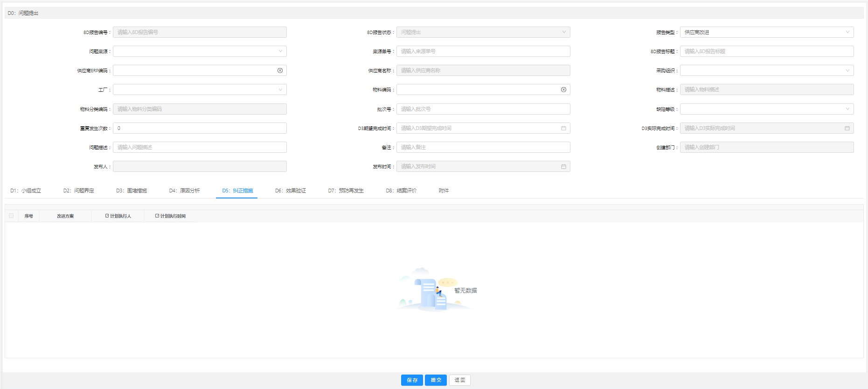
Task: Click edit icon beside 计划执行人 column header
Action: coord(107,216)
